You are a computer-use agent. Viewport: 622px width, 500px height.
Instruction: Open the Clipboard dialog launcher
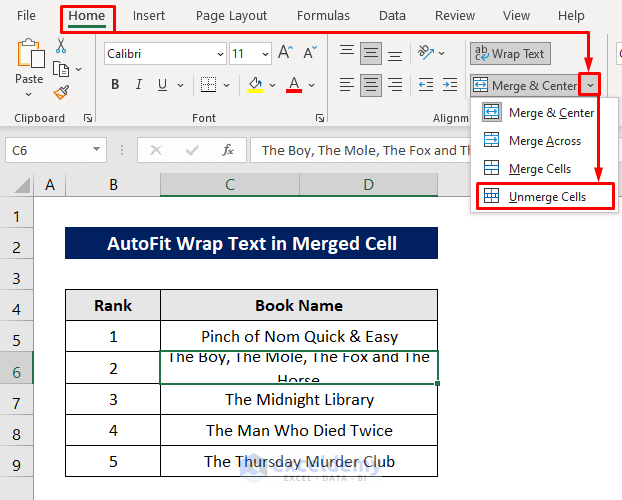click(x=88, y=118)
